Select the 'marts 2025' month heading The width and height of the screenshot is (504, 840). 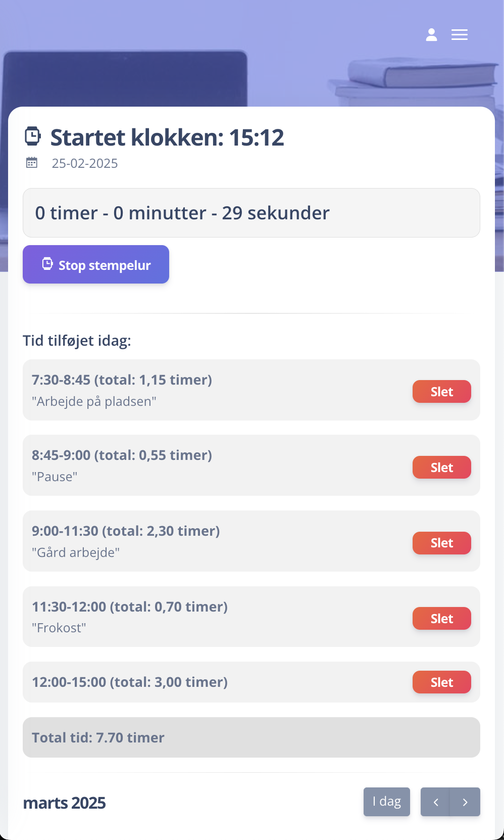tap(64, 803)
